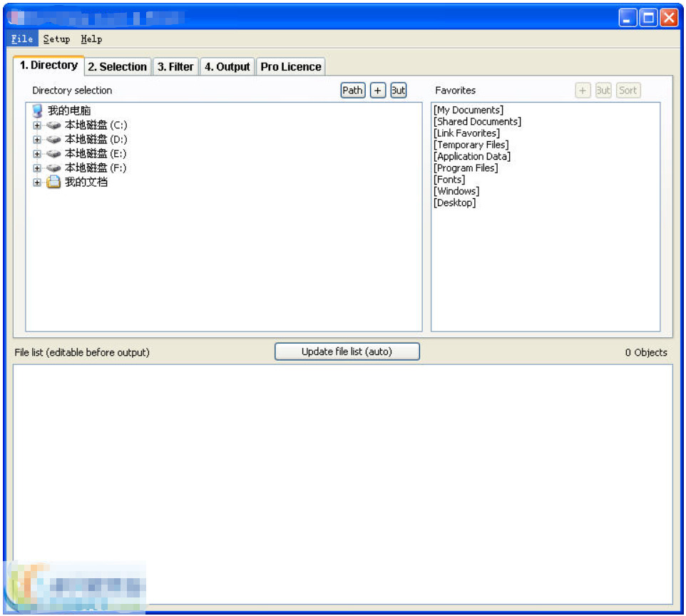686x616 pixels.
Task: Select 我的文档 in the tree
Action: click(x=86, y=182)
